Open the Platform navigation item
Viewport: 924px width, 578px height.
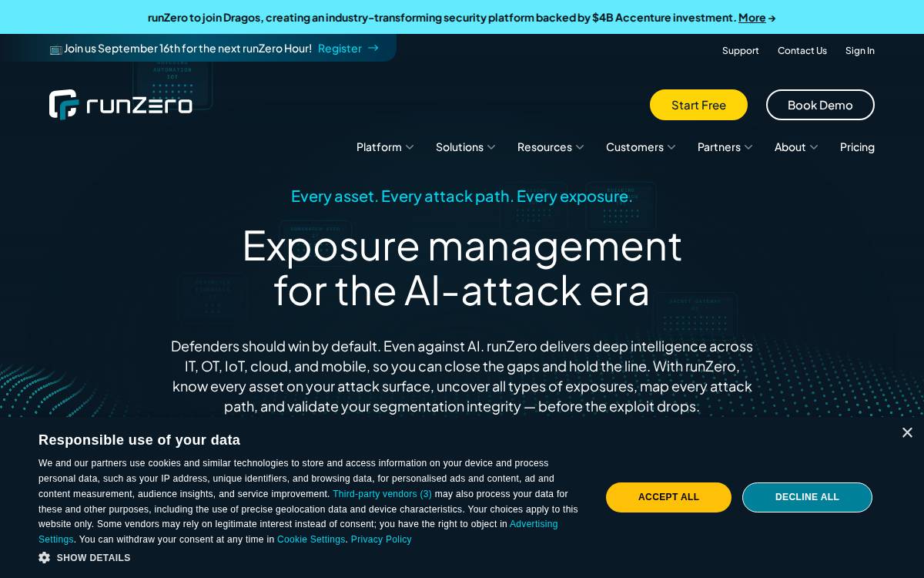click(379, 147)
